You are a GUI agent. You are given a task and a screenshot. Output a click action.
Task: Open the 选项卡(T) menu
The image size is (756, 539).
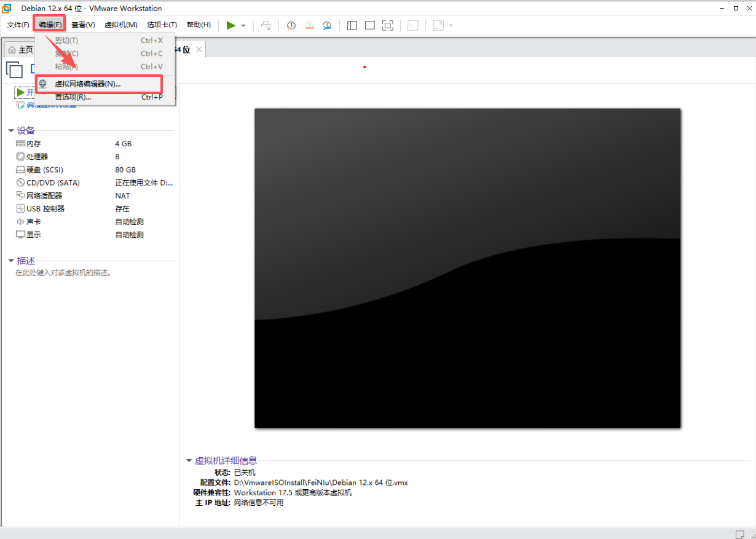click(162, 25)
